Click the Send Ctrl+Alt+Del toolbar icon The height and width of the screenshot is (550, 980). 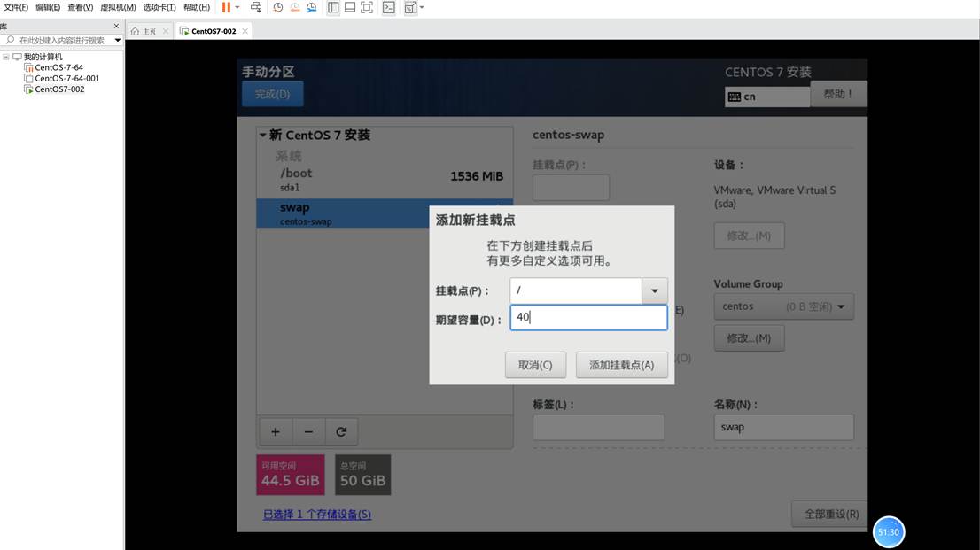tap(256, 7)
